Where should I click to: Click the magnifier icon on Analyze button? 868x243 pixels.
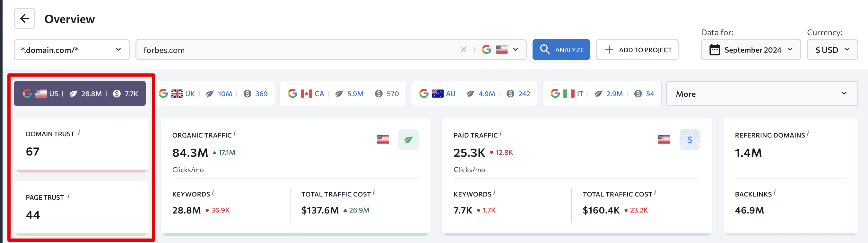pos(545,49)
